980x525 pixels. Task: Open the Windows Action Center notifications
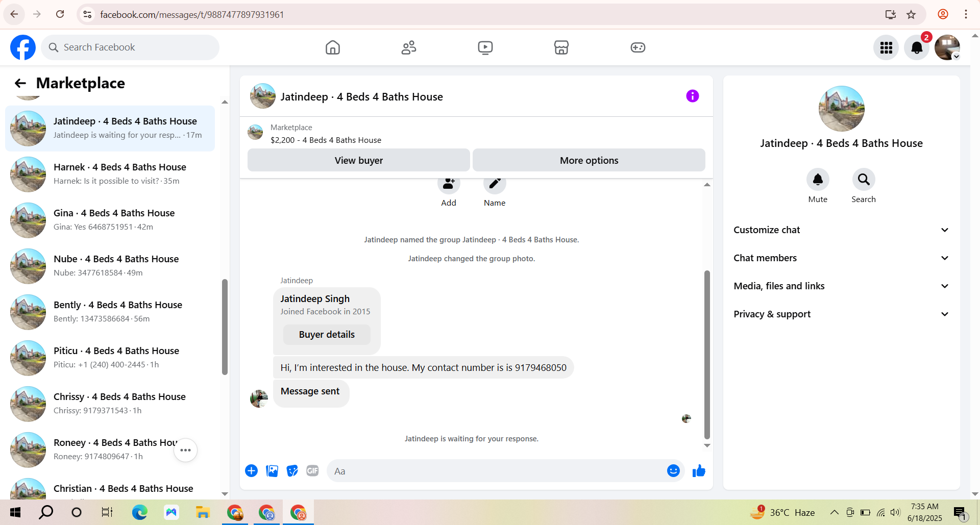click(960, 513)
